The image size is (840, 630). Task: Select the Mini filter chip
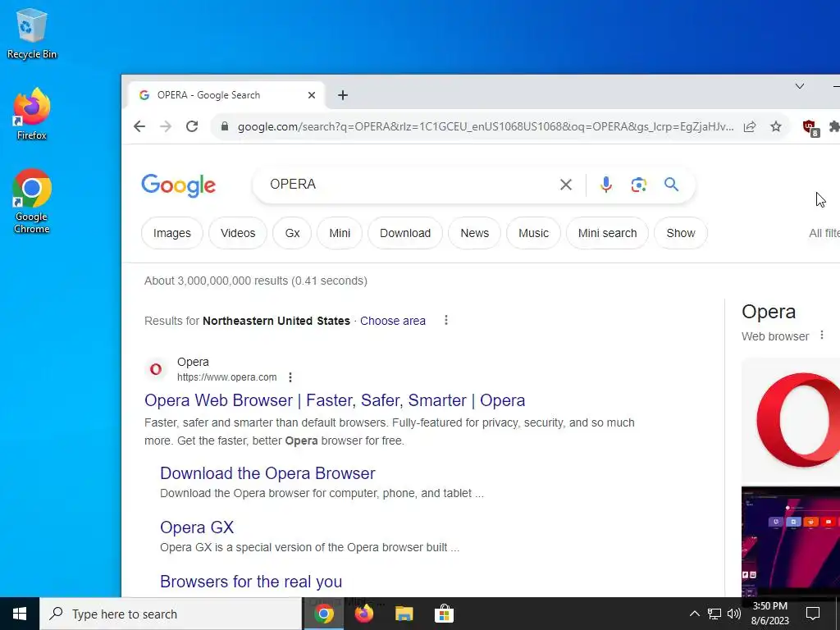click(x=340, y=233)
